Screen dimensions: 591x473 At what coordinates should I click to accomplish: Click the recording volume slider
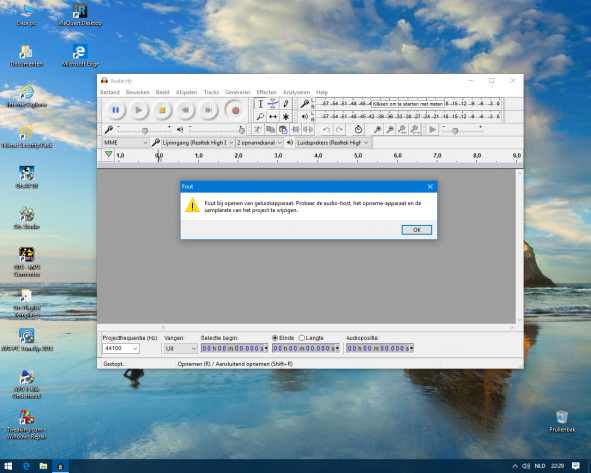[x=144, y=130]
